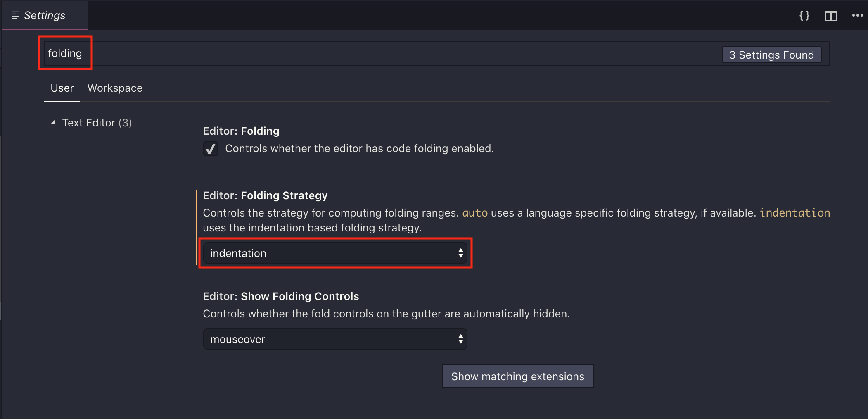Open Settings JSON with braces icon
The height and width of the screenshot is (419, 868).
804,16
